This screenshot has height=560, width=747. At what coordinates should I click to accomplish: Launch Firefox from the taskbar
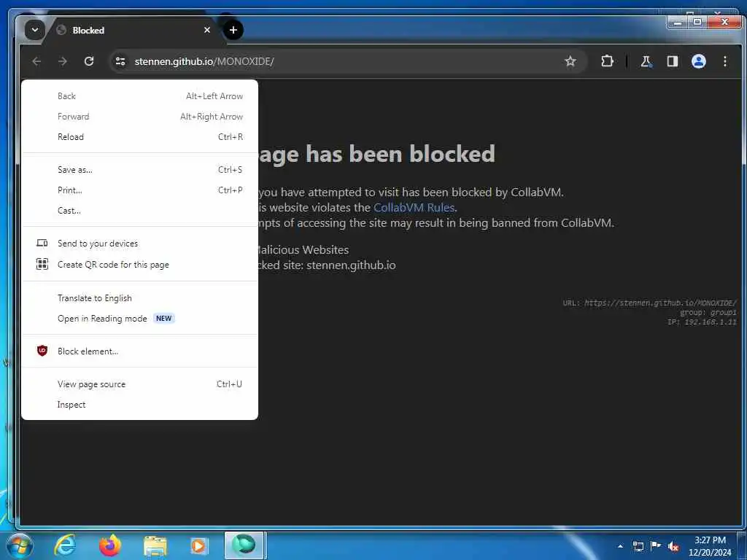tap(109, 545)
